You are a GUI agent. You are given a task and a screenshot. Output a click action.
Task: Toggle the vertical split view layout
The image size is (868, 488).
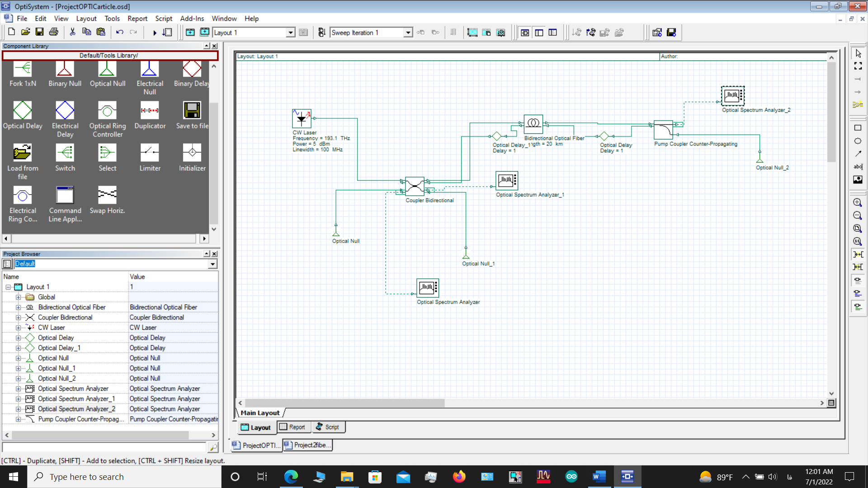click(539, 32)
